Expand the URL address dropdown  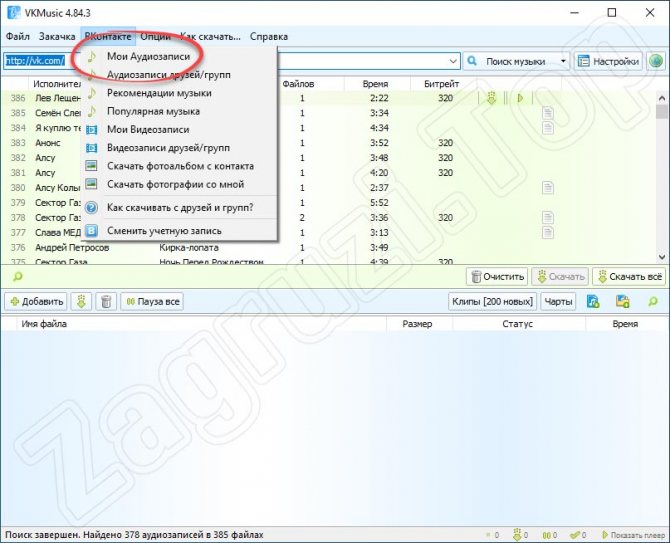click(x=453, y=62)
